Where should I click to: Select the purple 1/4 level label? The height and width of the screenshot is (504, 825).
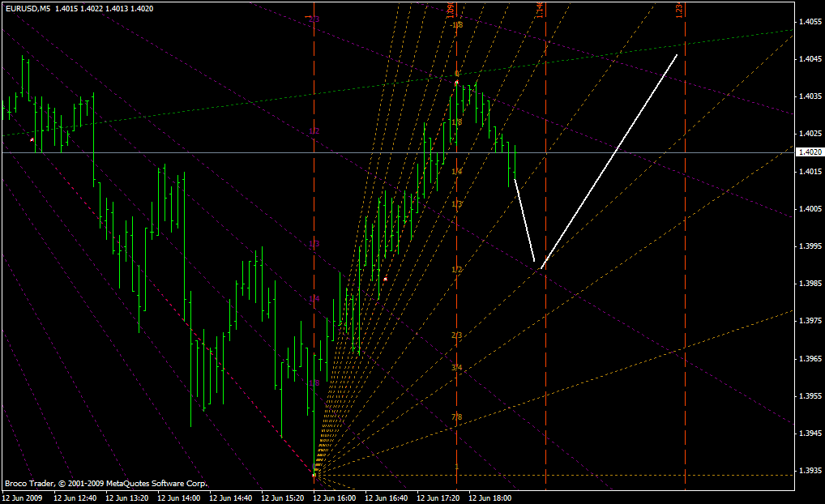pyautogui.click(x=314, y=299)
